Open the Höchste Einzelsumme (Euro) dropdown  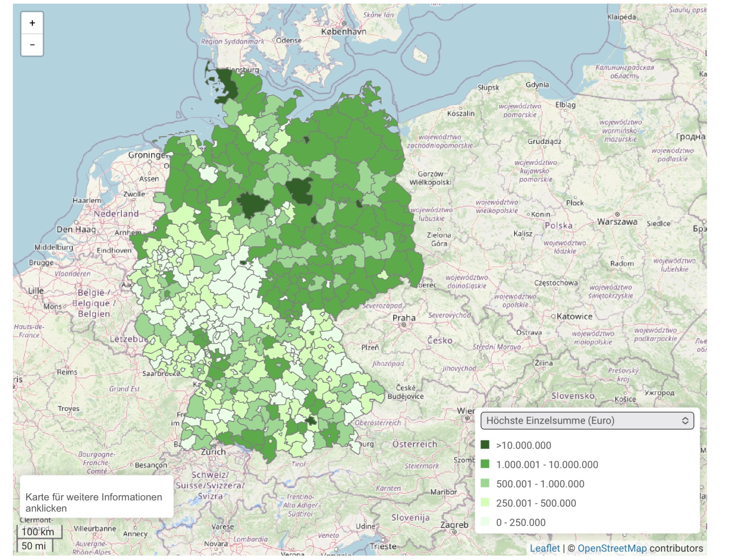coord(587,421)
